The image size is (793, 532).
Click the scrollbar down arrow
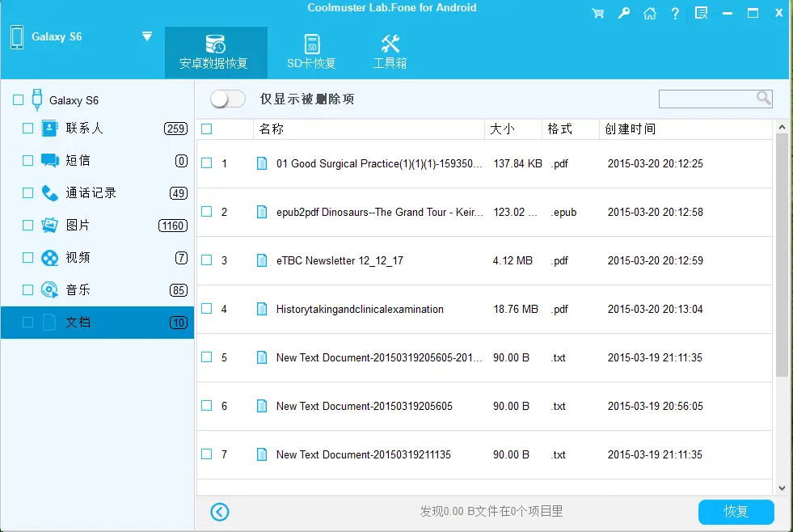coord(782,488)
